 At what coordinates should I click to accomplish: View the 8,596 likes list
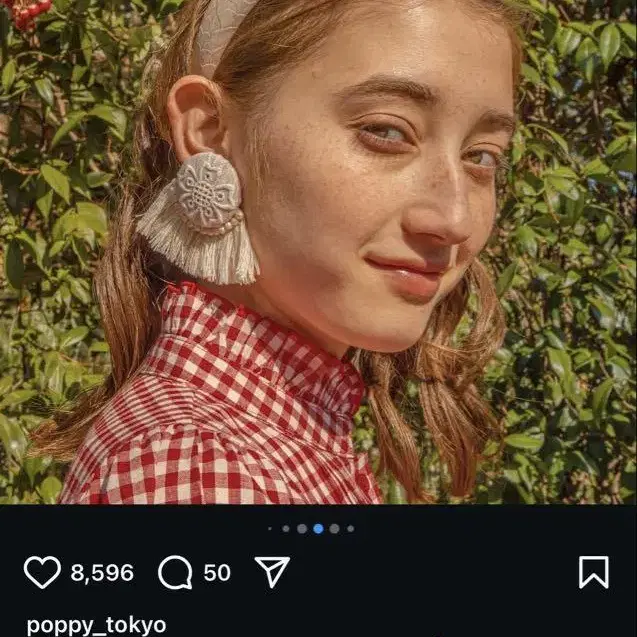(x=102, y=573)
